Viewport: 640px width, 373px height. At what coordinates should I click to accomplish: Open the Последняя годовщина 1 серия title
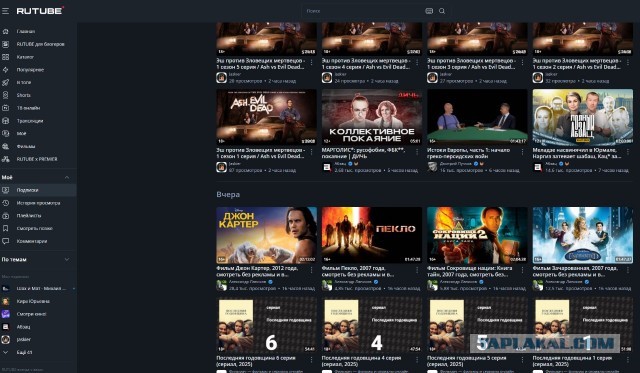point(572,361)
